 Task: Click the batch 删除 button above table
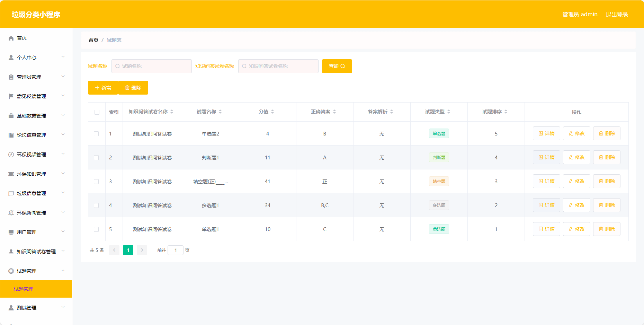133,88
